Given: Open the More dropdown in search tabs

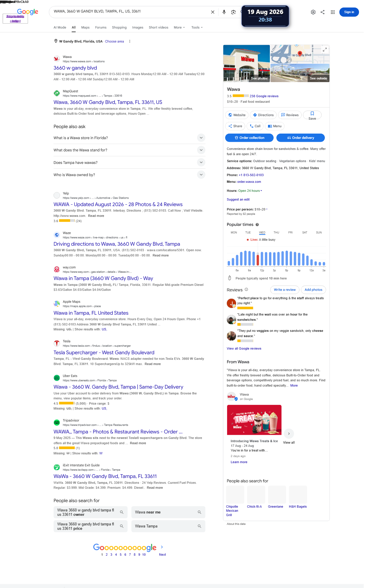Looking at the screenshot, I should pos(179,27).
